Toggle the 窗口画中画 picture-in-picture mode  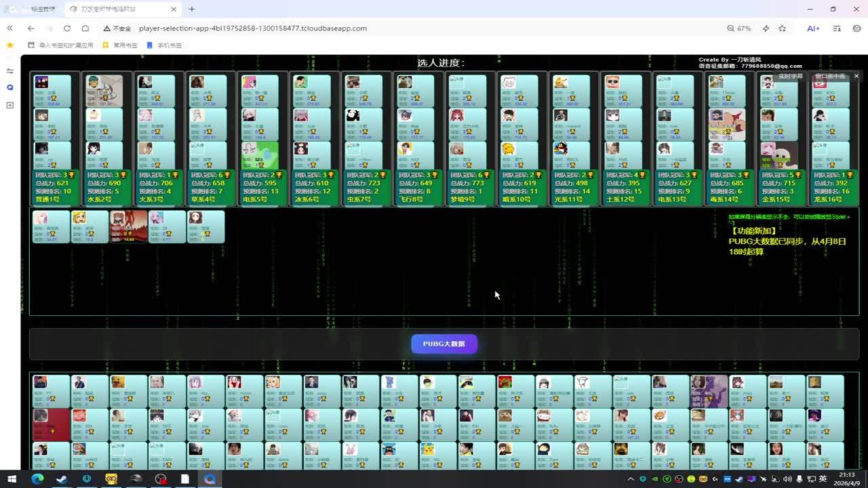click(830, 76)
